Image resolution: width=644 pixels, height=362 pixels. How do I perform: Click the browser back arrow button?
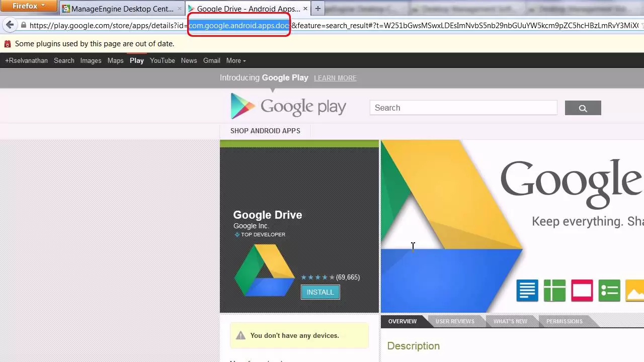tap(10, 25)
